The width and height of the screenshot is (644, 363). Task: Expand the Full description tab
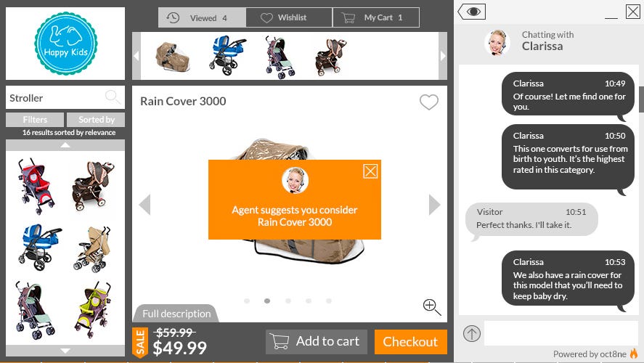click(x=176, y=314)
